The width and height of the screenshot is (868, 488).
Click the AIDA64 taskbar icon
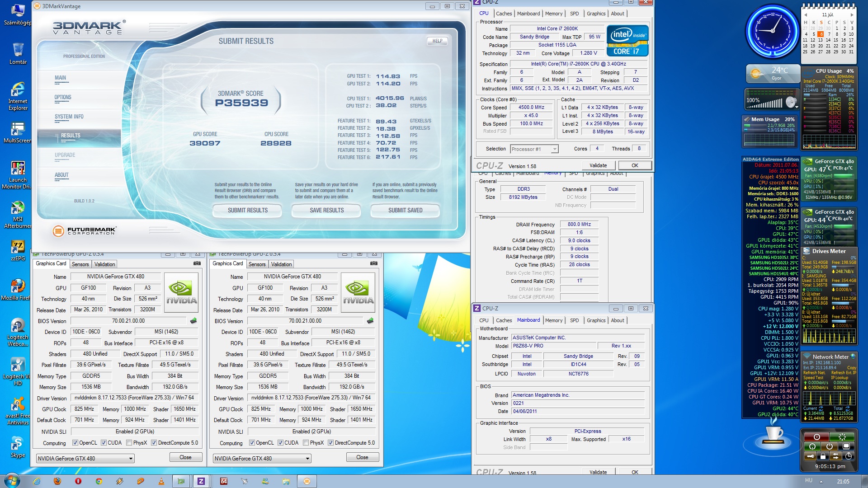pyautogui.click(x=223, y=481)
